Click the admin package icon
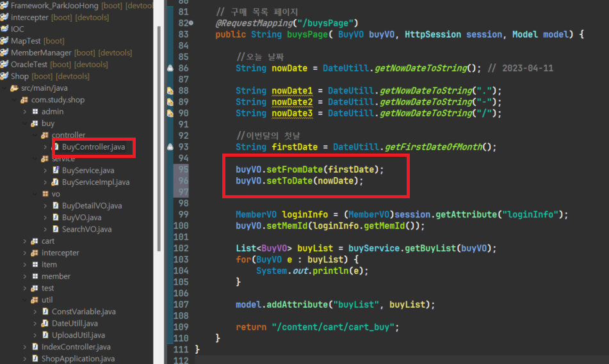The height and width of the screenshot is (364, 609). pyautogui.click(x=35, y=112)
